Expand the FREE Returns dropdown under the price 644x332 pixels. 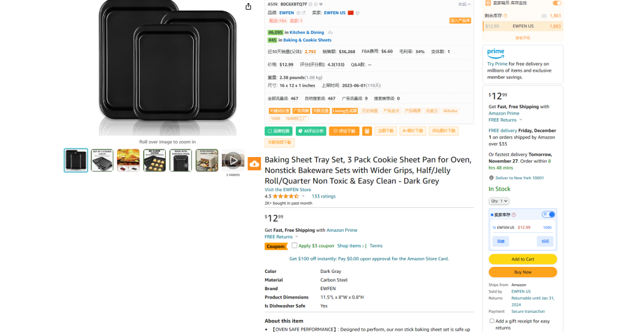pyautogui.click(x=281, y=237)
